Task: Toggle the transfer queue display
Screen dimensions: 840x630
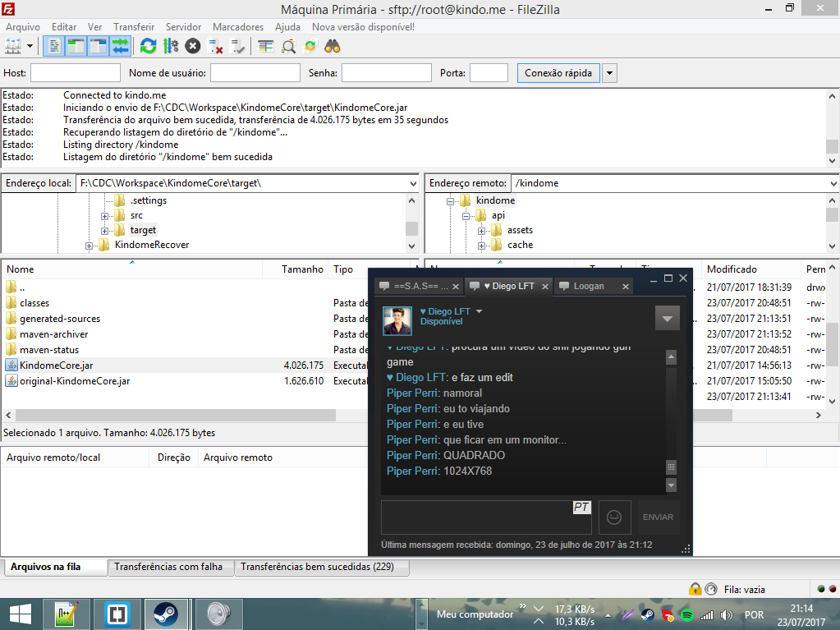Action: 121,47
